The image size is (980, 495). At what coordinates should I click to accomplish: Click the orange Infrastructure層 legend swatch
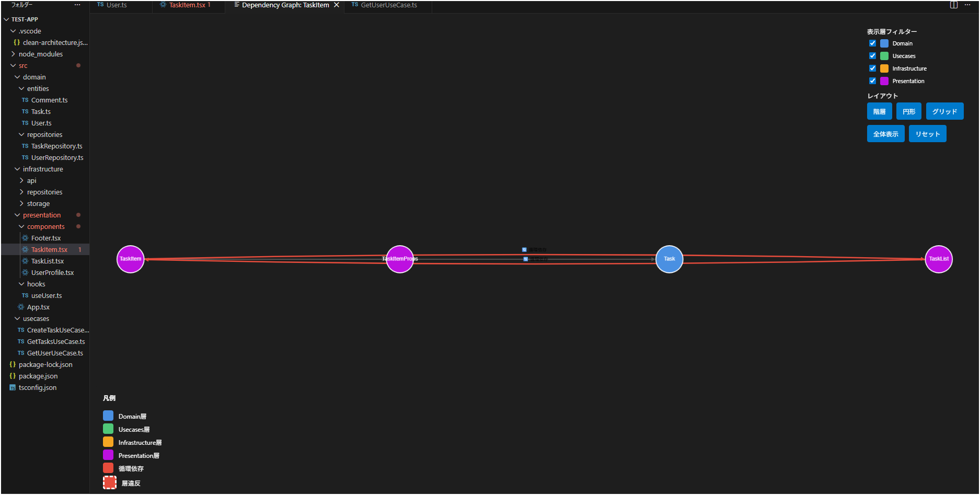click(x=108, y=442)
